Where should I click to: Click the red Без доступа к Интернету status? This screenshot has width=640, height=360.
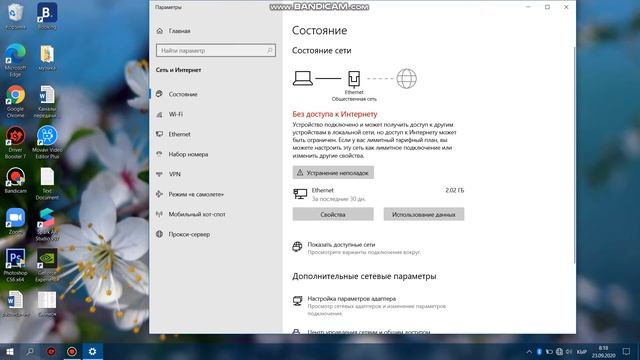(x=335, y=114)
